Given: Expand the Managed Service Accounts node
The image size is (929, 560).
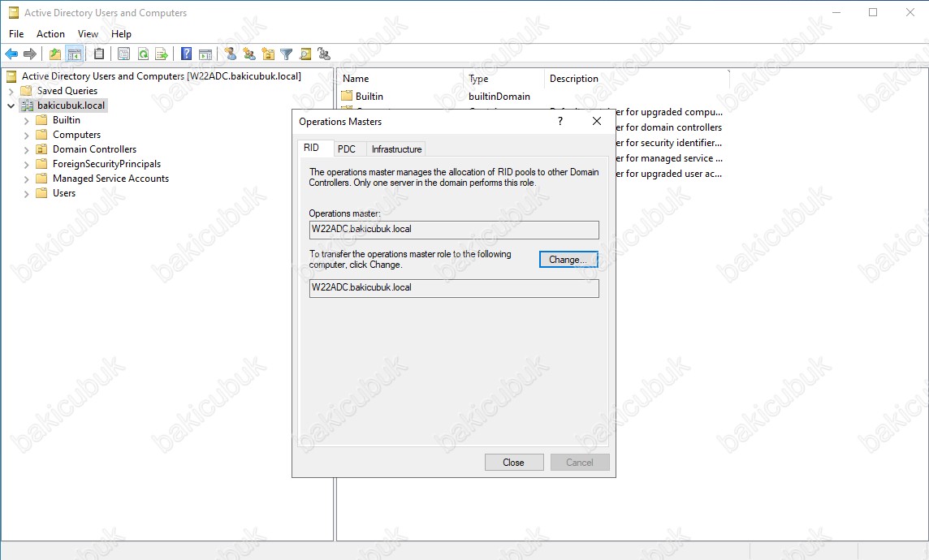Looking at the screenshot, I should (x=27, y=179).
